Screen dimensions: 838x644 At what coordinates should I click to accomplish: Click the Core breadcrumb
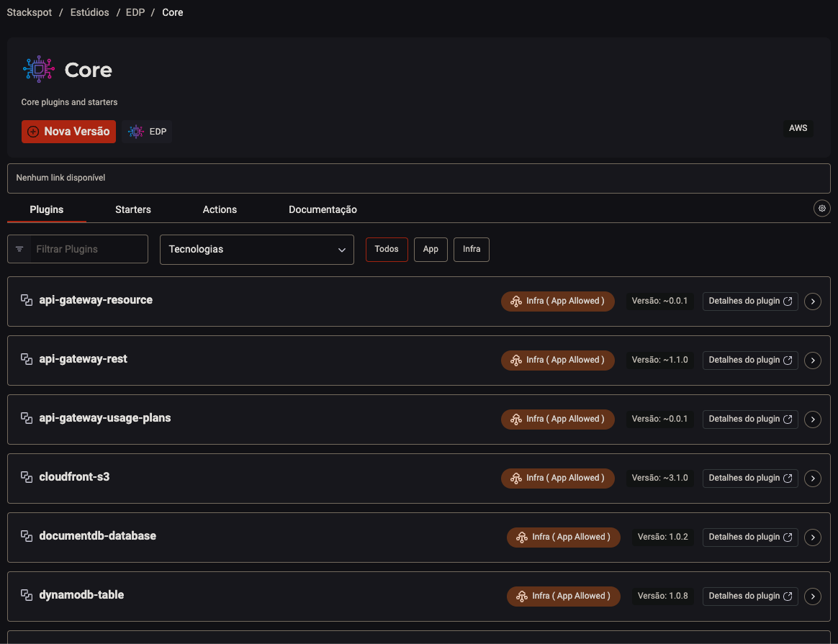[173, 12]
